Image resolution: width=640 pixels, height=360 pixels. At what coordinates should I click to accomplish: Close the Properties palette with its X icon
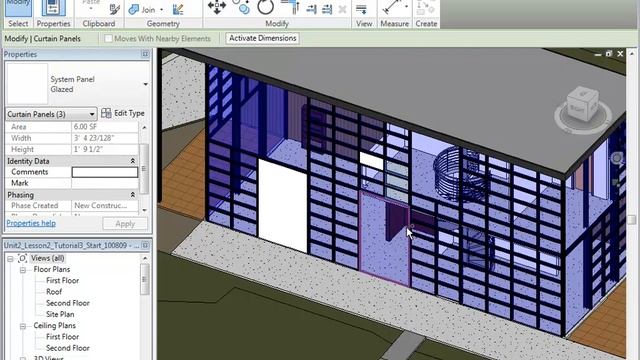tap(145, 54)
